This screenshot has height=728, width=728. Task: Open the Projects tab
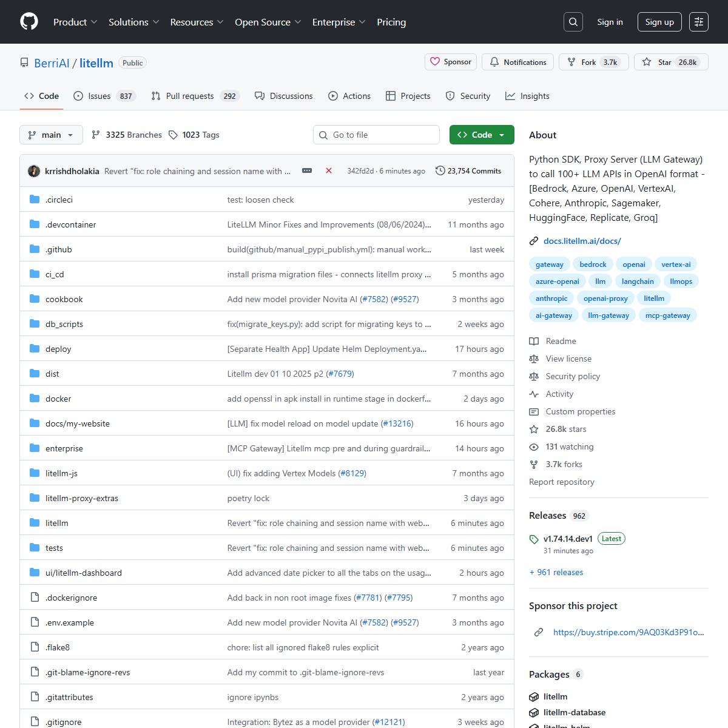coord(408,96)
